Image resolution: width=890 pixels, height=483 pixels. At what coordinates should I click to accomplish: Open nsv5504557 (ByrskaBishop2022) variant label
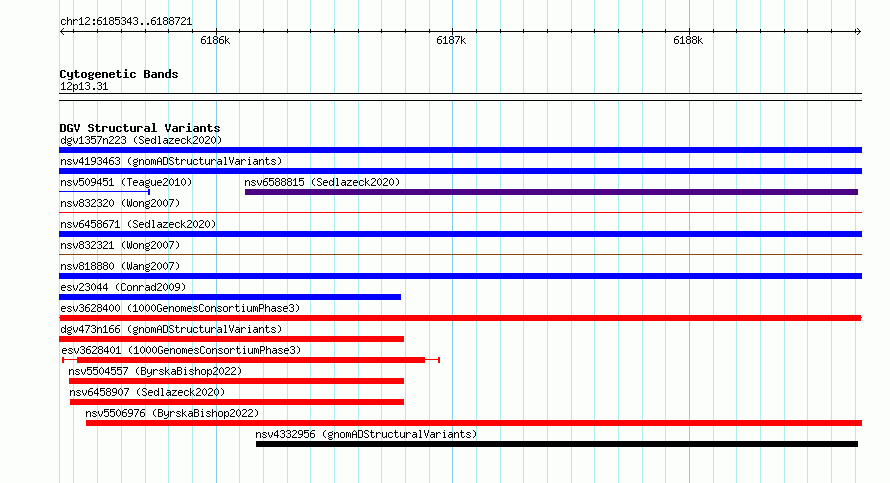point(155,371)
